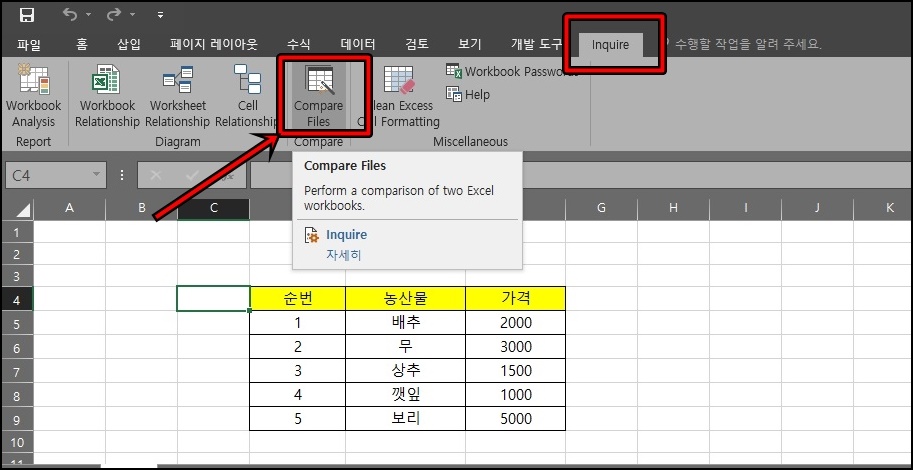Click Workbook Passwords button
Screen dimensions: 913x470
pyautogui.click(x=512, y=72)
